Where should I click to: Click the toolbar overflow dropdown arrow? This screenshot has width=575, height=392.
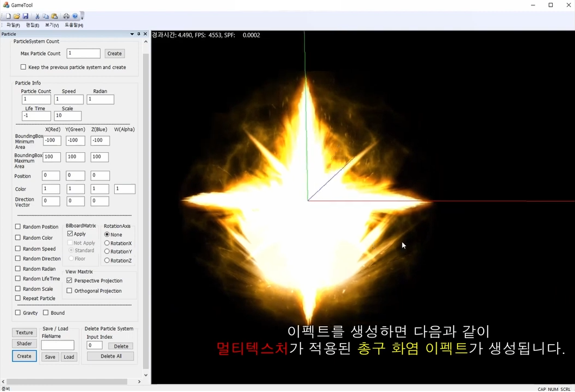82,17
